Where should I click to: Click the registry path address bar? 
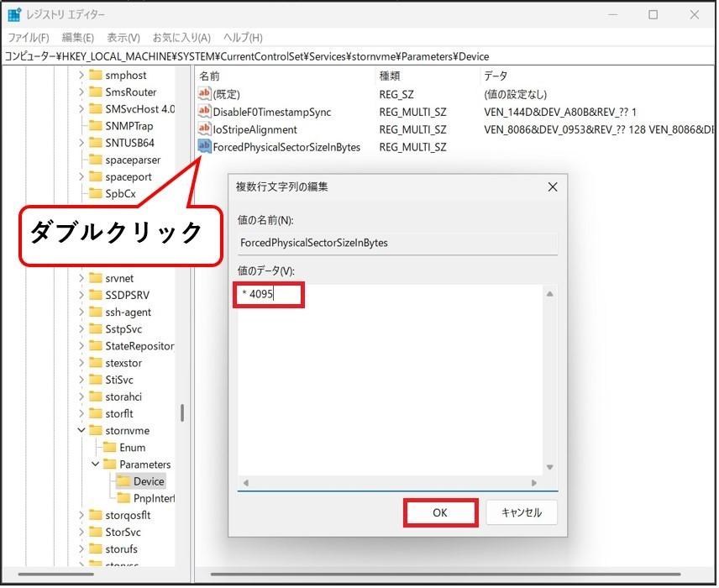pos(358,56)
